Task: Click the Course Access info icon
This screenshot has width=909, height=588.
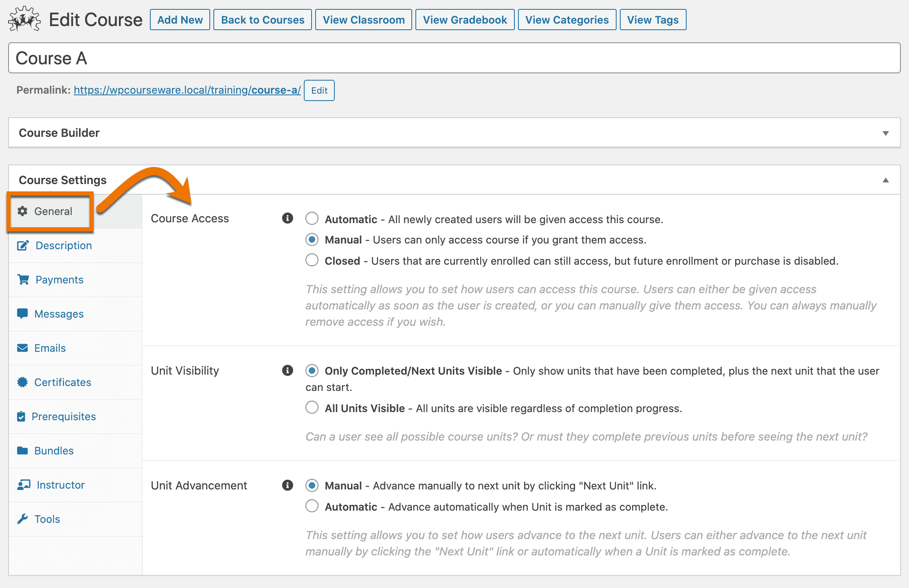Action: coord(288,218)
